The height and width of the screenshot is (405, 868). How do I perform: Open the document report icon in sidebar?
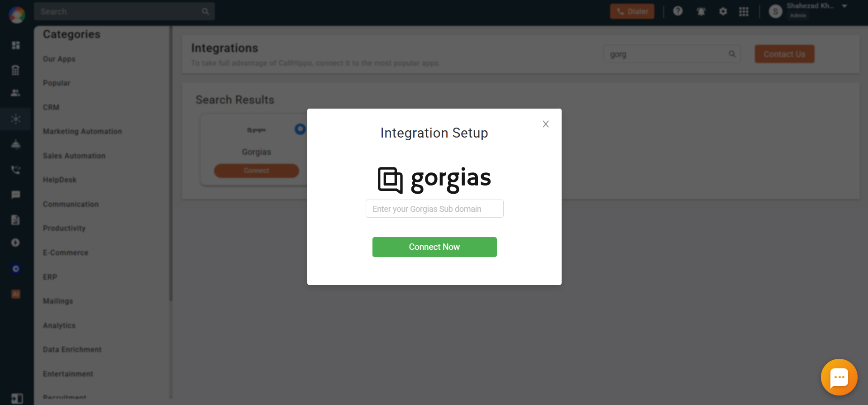tap(16, 220)
